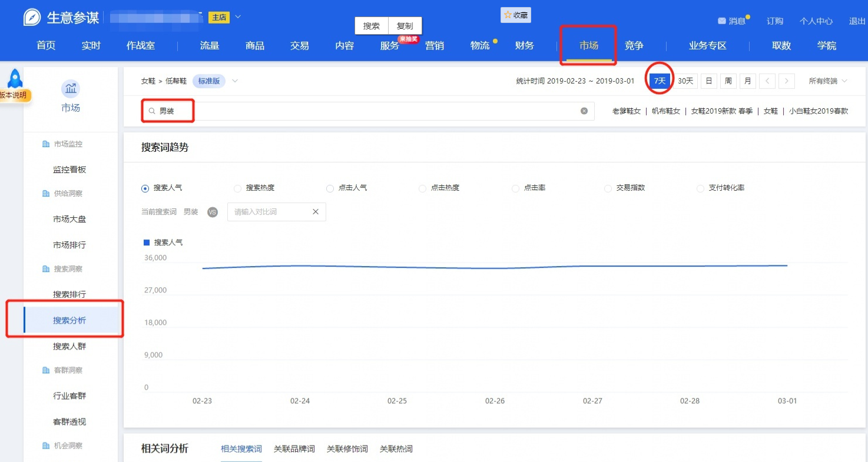Select the 交易指数 radio button
This screenshot has height=462, width=868.
pyautogui.click(x=608, y=188)
